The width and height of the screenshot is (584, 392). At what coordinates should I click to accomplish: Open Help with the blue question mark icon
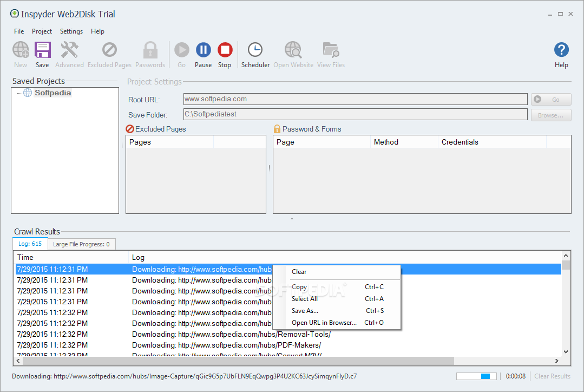[561, 50]
